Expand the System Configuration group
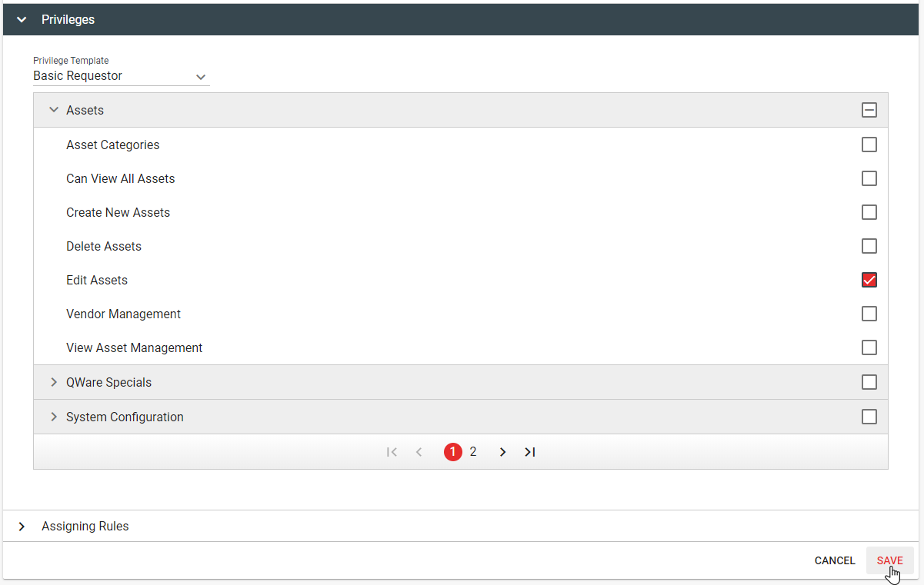 click(x=54, y=417)
